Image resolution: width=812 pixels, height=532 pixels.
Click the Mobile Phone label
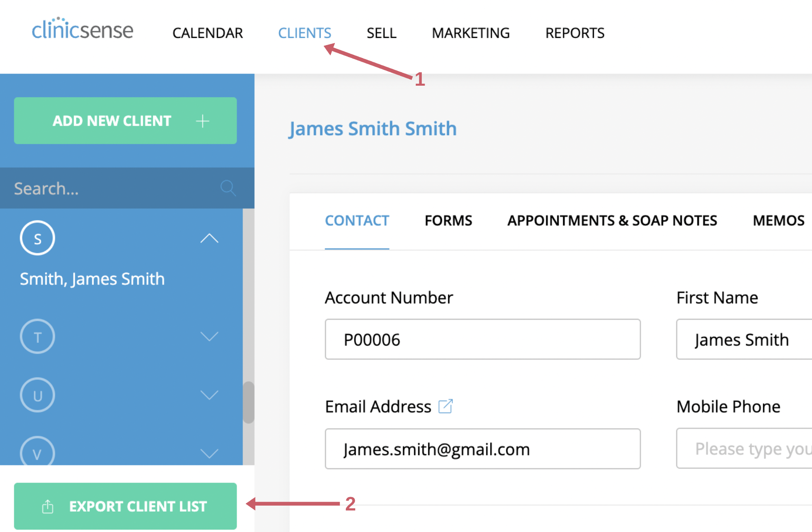coord(728,407)
